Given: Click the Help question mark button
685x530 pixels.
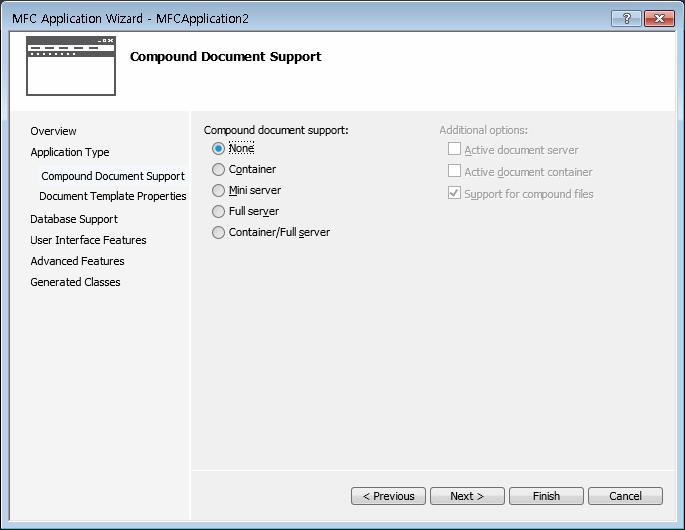Looking at the screenshot, I should 626,18.
